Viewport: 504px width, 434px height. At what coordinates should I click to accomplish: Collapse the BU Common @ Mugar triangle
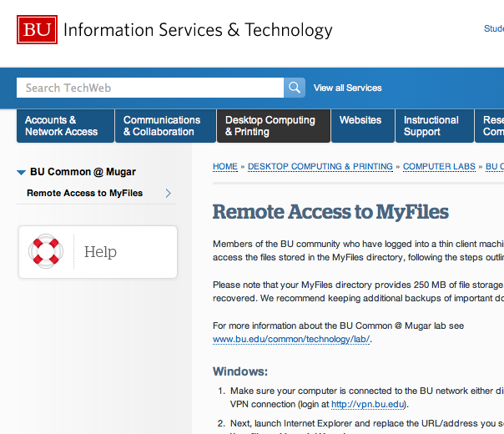21,173
